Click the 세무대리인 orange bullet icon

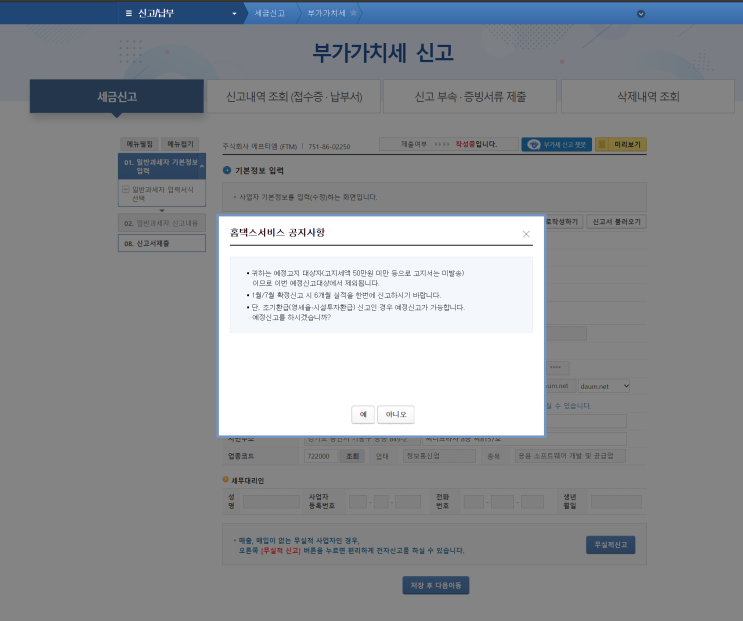(x=226, y=479)
